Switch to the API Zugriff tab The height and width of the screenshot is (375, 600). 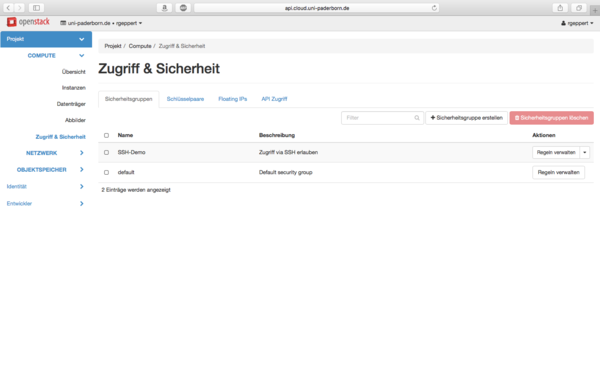pyautogui.click(x=274, y=99)
